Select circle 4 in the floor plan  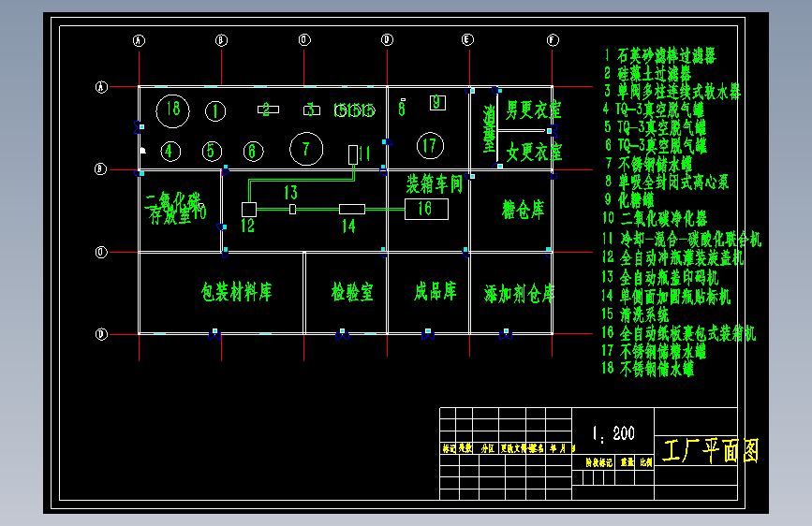pyautogui.click(x=170, y=152)
